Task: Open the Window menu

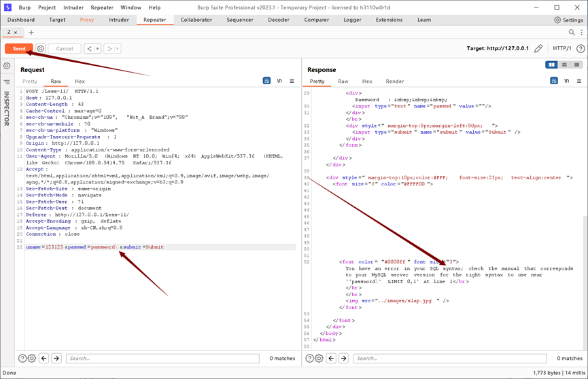Action: 131,7
